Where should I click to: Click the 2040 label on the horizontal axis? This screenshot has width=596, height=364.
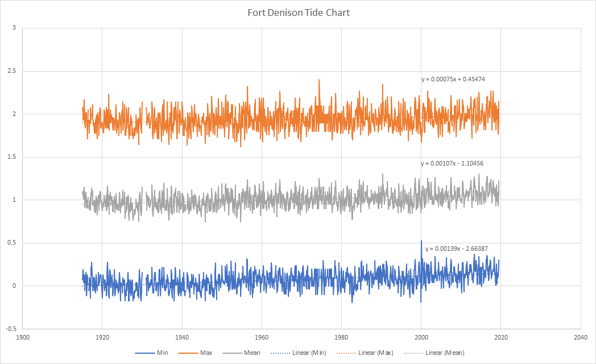[581, 337]
